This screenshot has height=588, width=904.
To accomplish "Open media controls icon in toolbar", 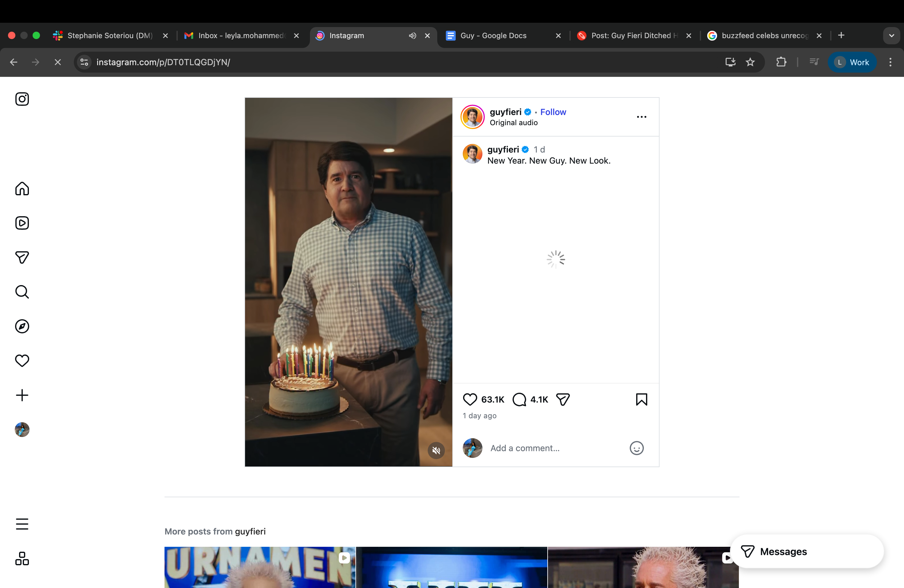I will (814, 62).
